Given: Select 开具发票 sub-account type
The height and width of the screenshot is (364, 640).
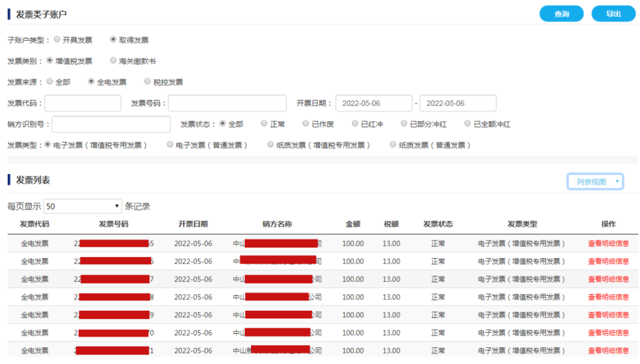Looking at the screenshot, I should tap(57, 40).
